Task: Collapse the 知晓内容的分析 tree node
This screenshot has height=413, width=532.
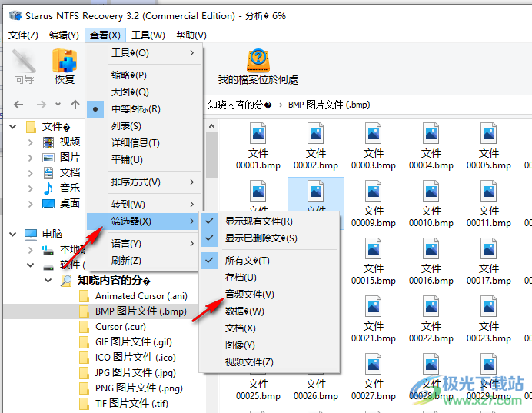Action: 48,280
